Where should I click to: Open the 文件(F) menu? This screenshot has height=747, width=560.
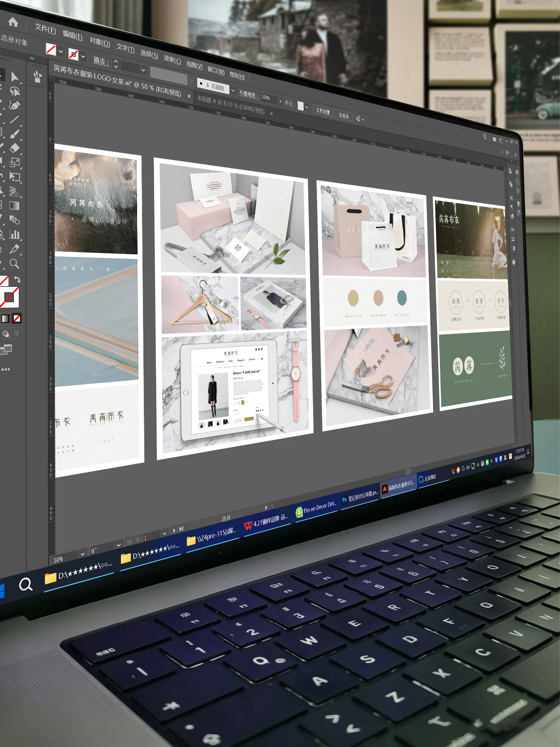pos(45,29)
